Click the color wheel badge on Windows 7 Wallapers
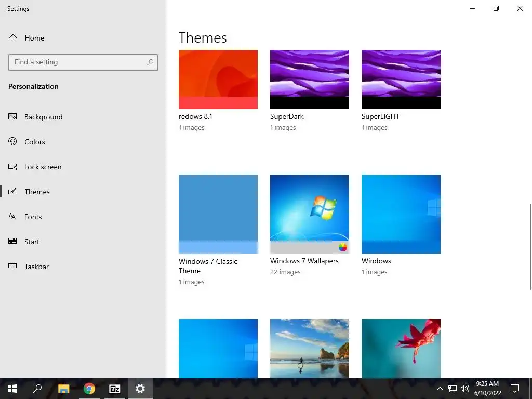This screenshot has width=532, height=399. 343,247
